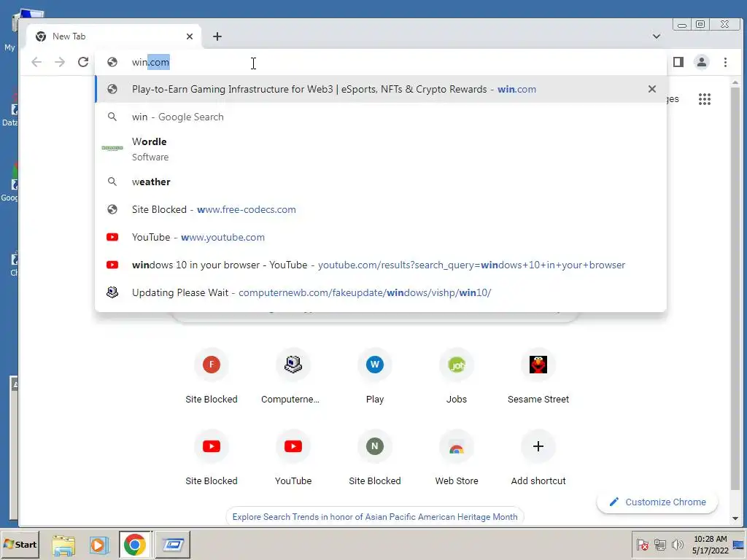Open the Explore Search Trends heritage month link
747x560 pixels.
coord(375,517)
